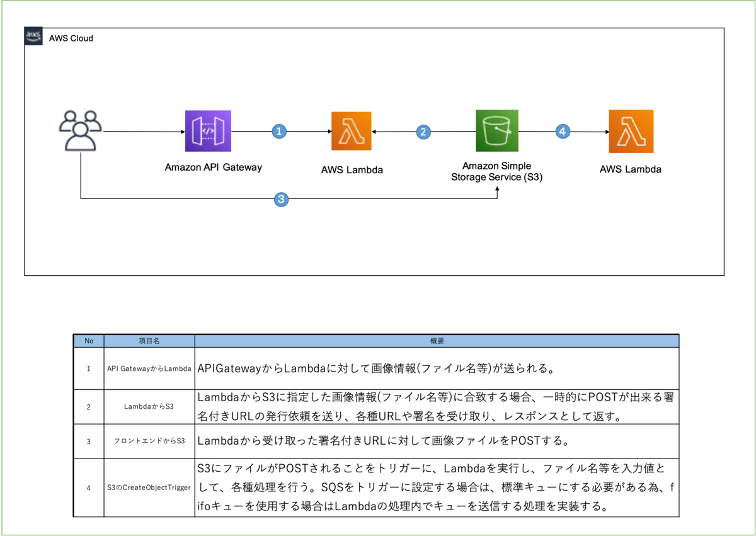756x536 pixels.
Task: Select the Lambda icon between API Gateway and S3
Action: point(352,131)
